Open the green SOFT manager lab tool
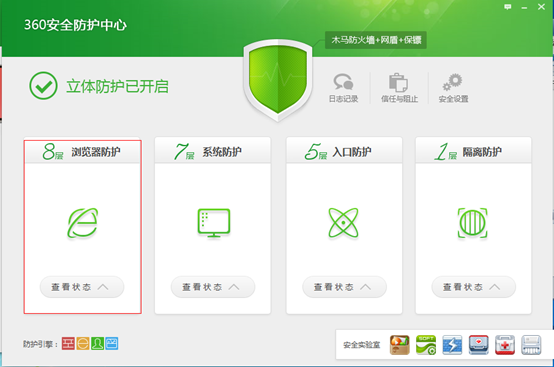This screenshot has width=554, height=367. pyautogui.click(x=426, y=345)
